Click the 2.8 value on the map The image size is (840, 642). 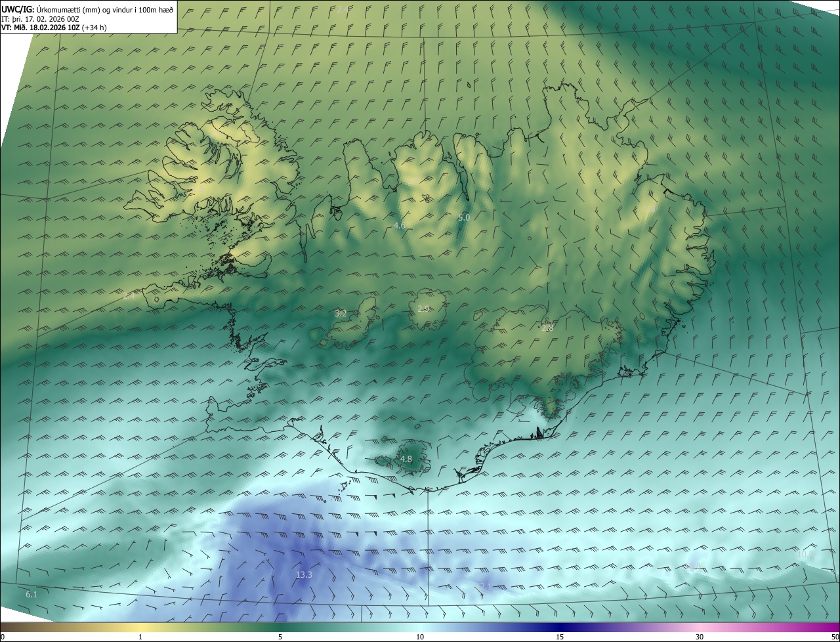(x=548, y=328)
